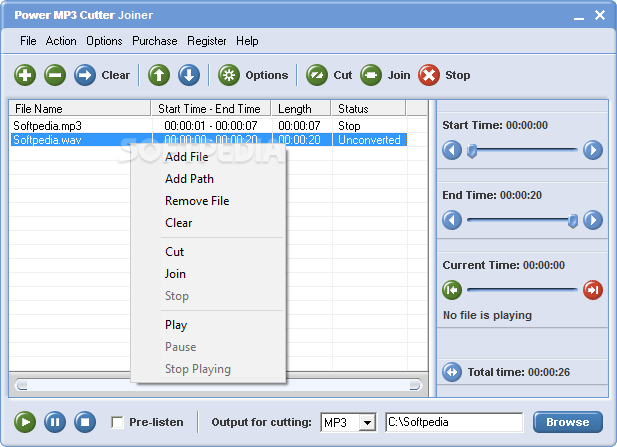617x447 pixels.
Task: Choose Add File from context menu
Action: [208, 157]
